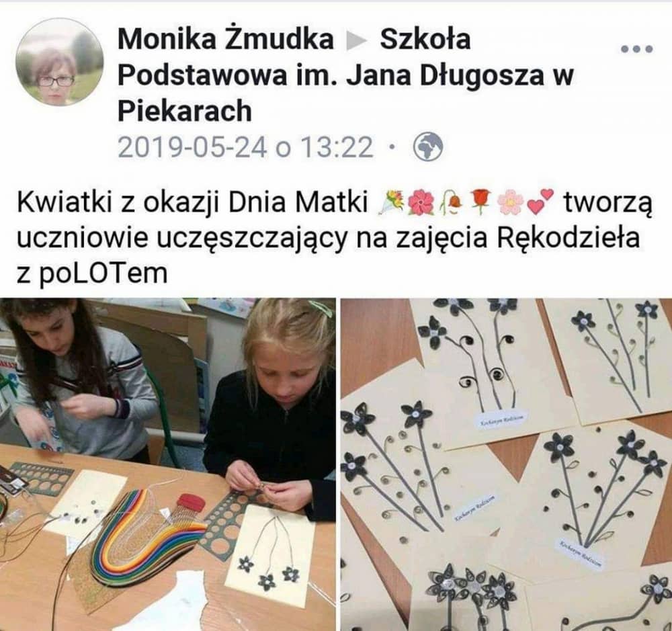Click the post text mentioning Rękodzieła

[x=329, y=239]
